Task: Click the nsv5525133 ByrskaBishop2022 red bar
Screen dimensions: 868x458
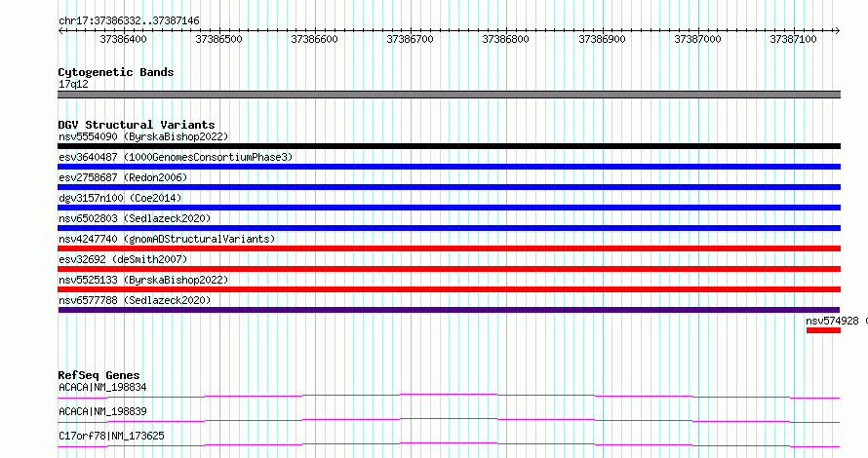Action: [x=449, y=289]
